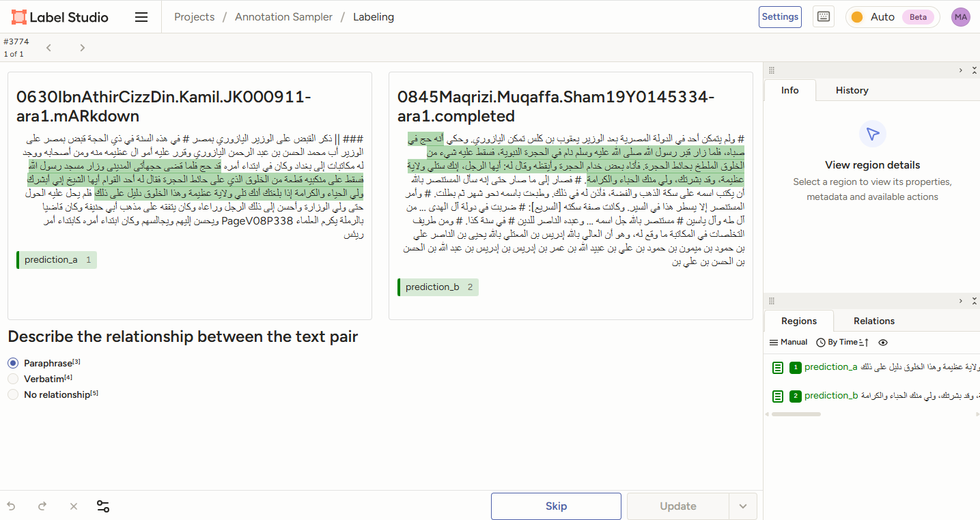Viewport: 980px width, 520px height.
Task: Select the Paraphrase radio option
Action: [13, 363]
